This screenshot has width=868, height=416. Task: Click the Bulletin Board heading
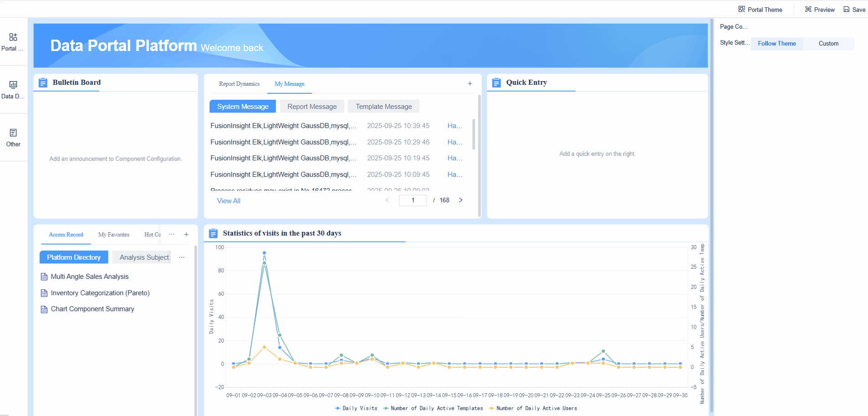(77, 82)
